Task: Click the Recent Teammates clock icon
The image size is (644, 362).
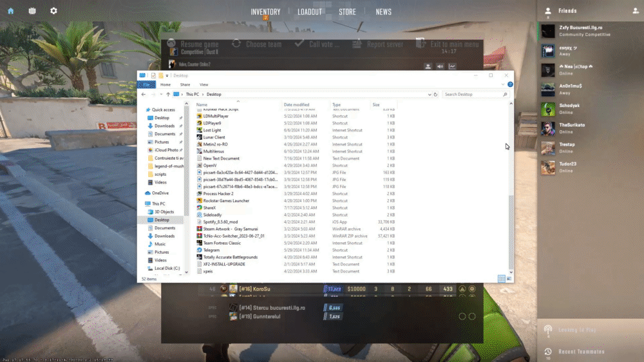Action: (x=548, y=351)
